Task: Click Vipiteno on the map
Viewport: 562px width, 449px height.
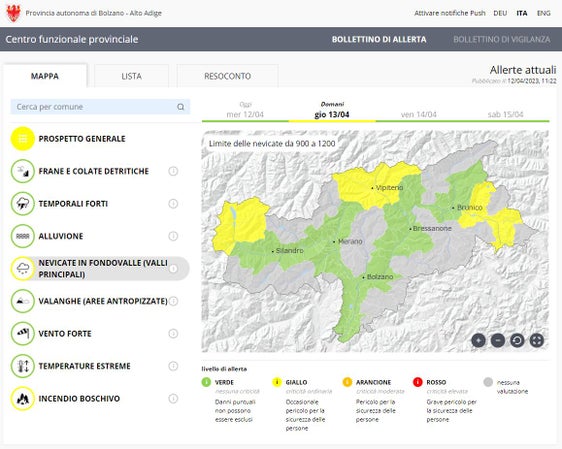Action: click(x=389, y=187)
